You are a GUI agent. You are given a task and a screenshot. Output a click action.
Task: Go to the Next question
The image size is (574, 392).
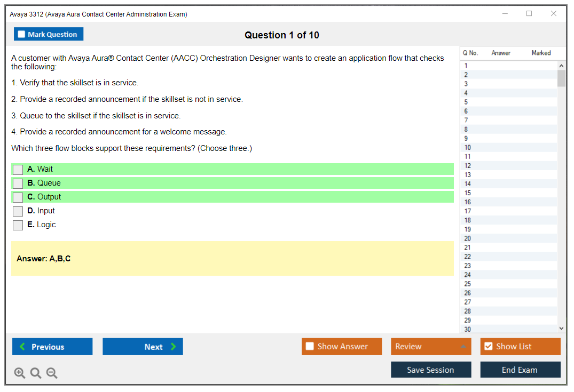point(143,347)
